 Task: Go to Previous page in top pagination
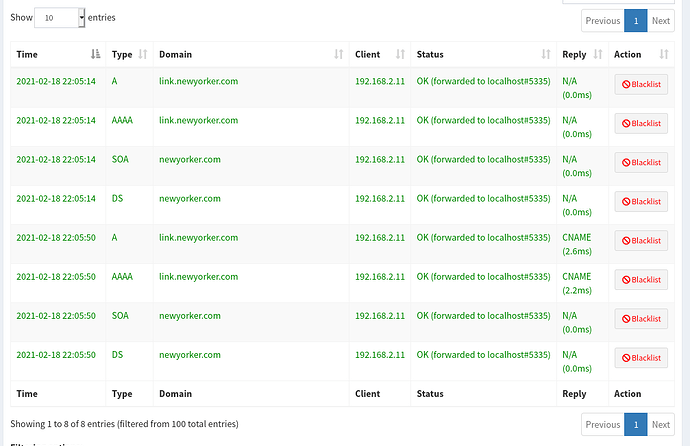click(602, 21)
